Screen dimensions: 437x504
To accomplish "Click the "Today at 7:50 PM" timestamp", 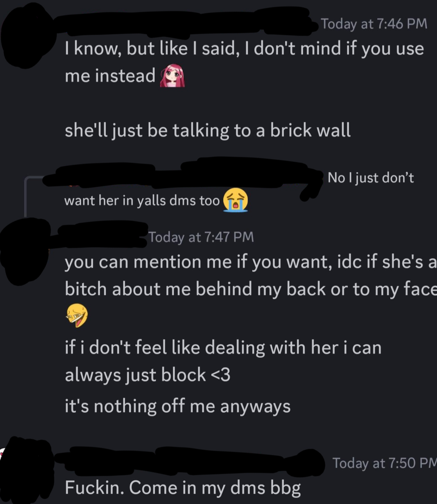I will [x=384, y=463].
